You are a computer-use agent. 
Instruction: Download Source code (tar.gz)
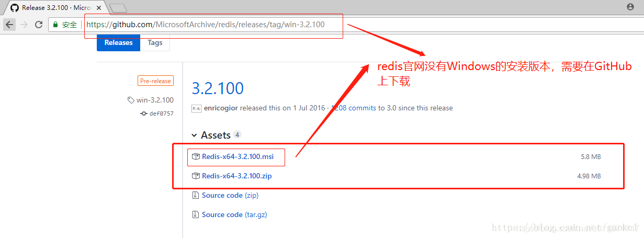pos(234,214)
